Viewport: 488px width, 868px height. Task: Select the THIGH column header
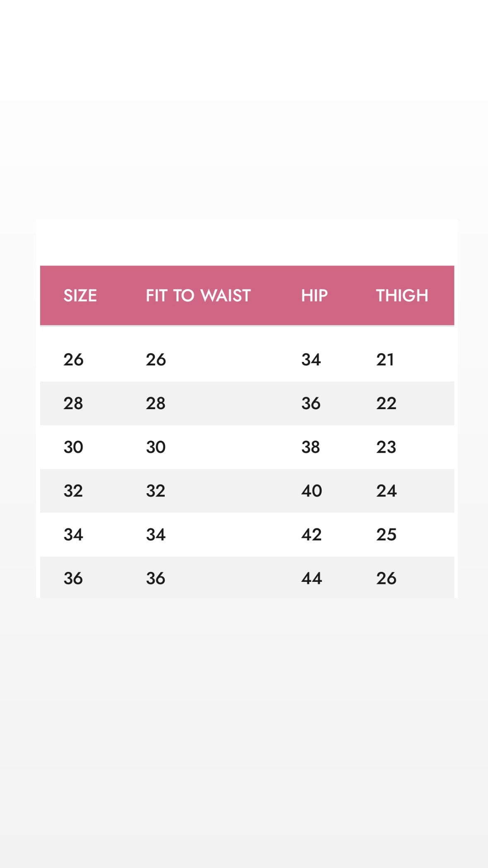coord(401,296)
